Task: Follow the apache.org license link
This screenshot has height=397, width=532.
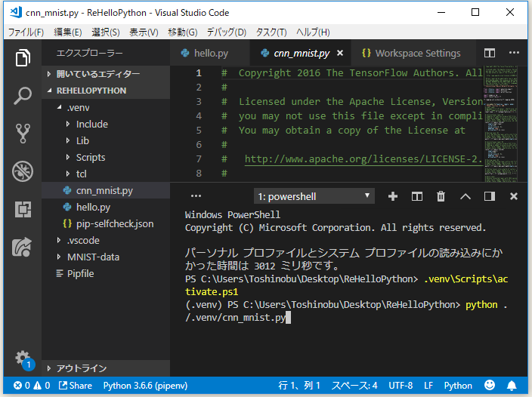Action: pos(363,158)
